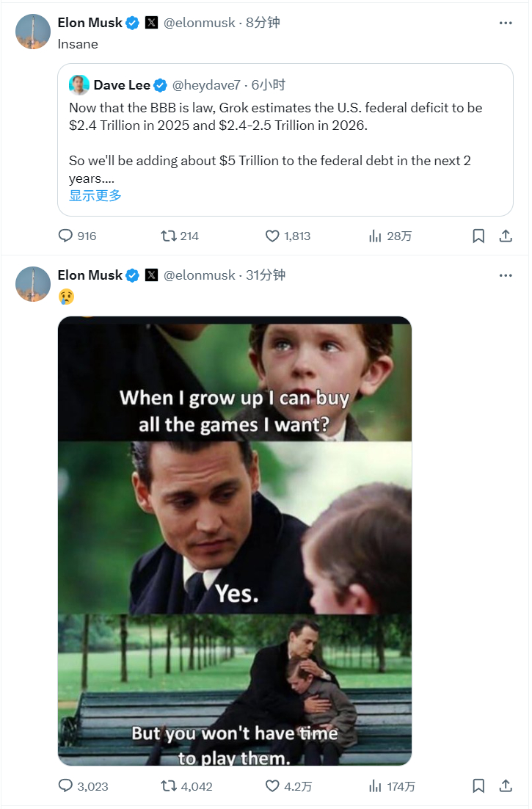Retweet the meme tweet with 4,042 reposts
Viewport: 532px width, 809px height.
(186, 786)
